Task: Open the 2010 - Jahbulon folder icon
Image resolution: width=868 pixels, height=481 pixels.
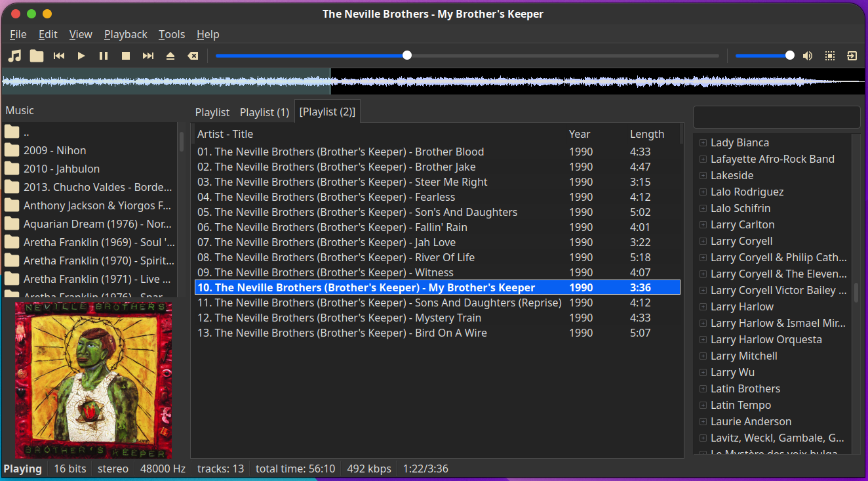Action: 12,169
